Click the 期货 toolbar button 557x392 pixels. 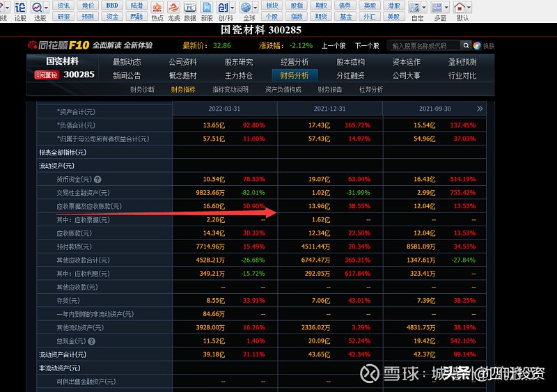click(321, 16)
